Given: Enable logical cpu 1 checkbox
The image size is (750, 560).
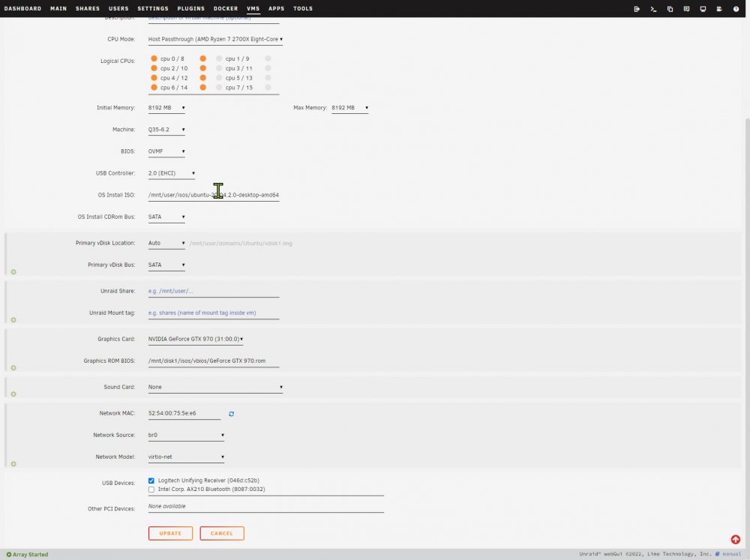Looking at the screenshot, I should 219,58.
